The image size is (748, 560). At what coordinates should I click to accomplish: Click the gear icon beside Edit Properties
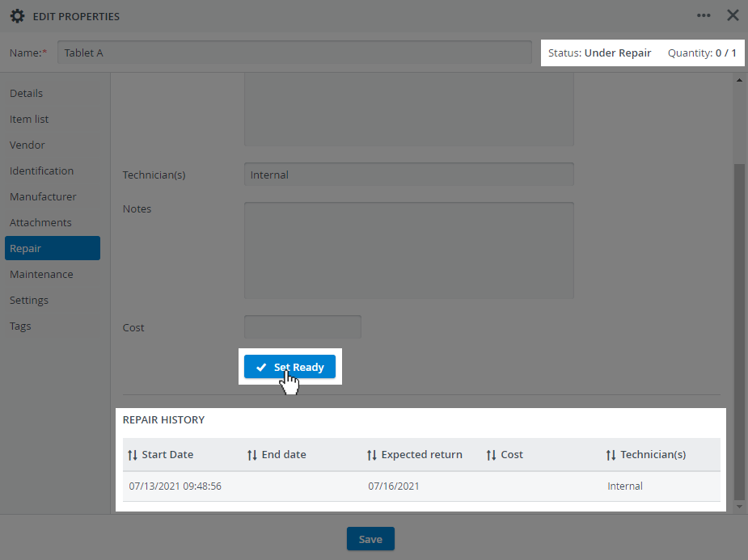tap(17, 16)
